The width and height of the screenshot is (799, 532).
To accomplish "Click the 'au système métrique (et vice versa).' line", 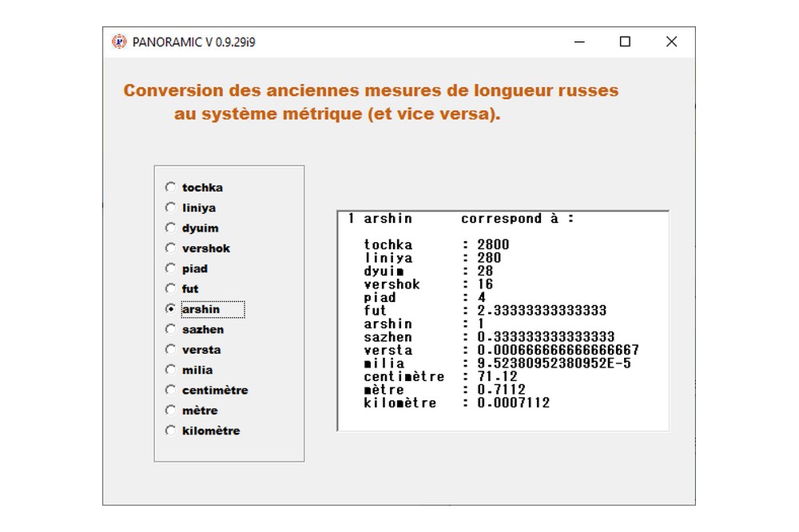I will 337,113.
